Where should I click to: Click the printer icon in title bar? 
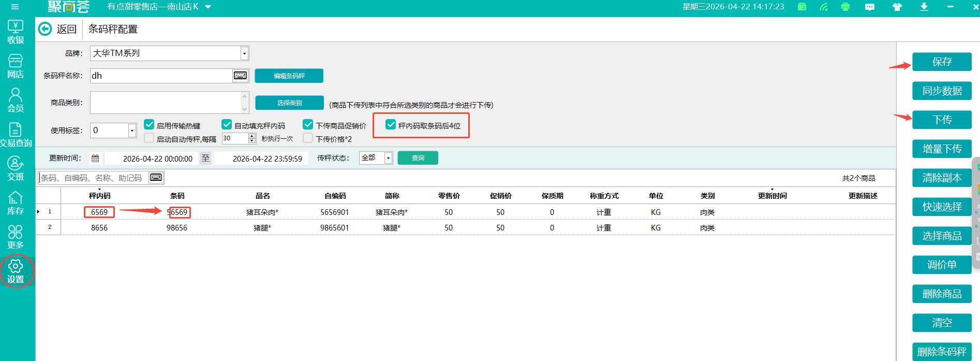[845, 7]
